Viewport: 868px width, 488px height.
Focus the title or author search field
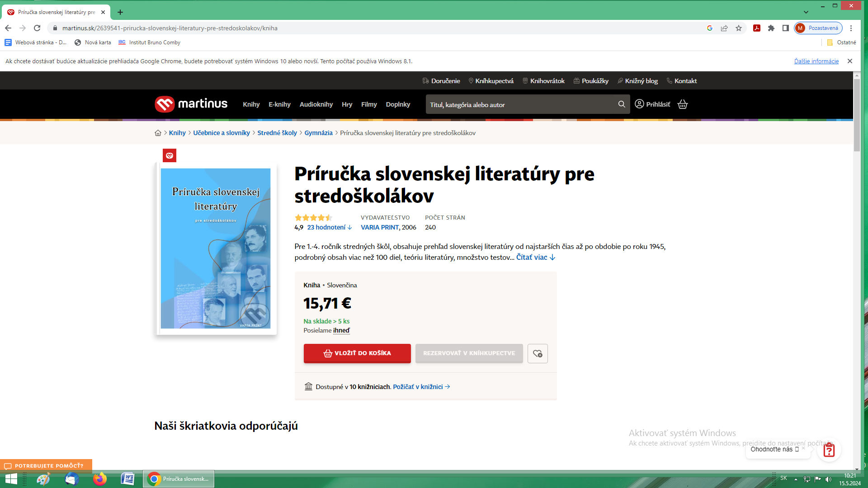point(522,104)
